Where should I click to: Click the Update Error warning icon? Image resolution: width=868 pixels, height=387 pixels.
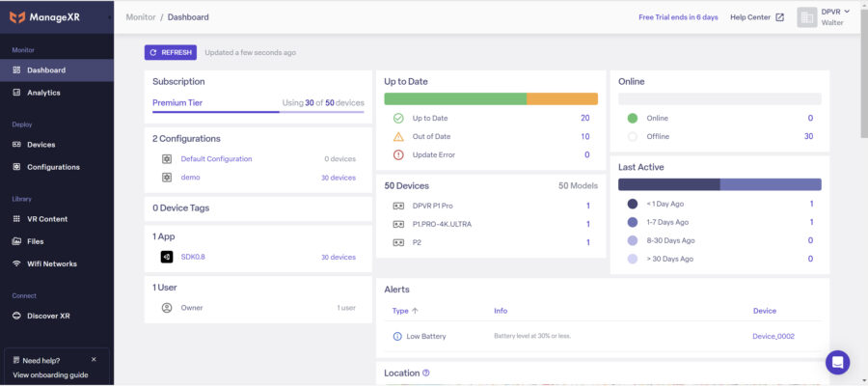tap(397, 154)
